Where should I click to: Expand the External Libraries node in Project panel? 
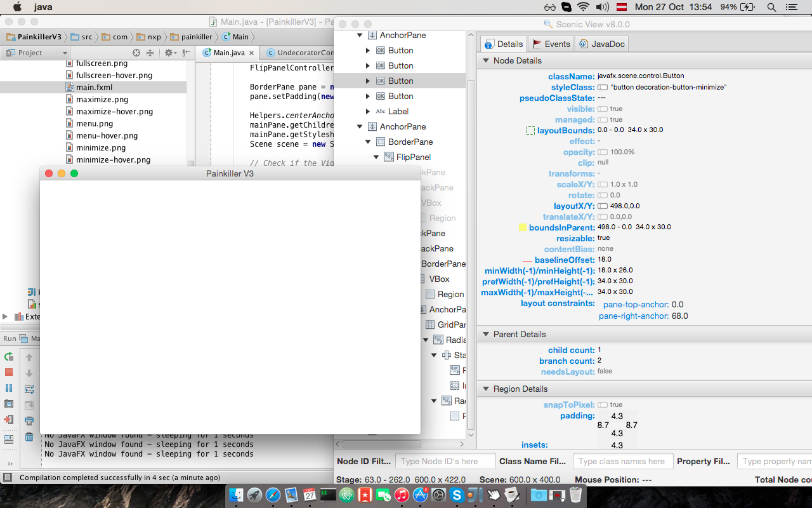tap(5, 316)
